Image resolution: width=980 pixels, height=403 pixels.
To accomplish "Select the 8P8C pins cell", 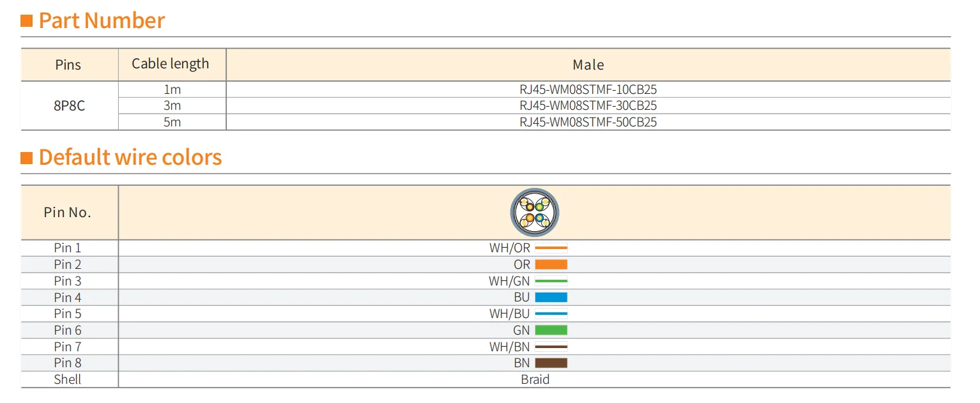I will 69,105.
